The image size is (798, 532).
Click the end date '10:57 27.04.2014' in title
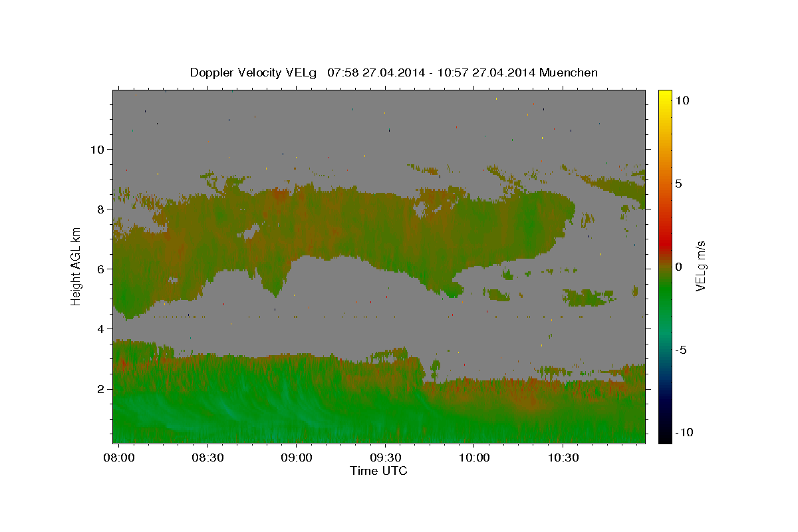click(x=486, y=73)
